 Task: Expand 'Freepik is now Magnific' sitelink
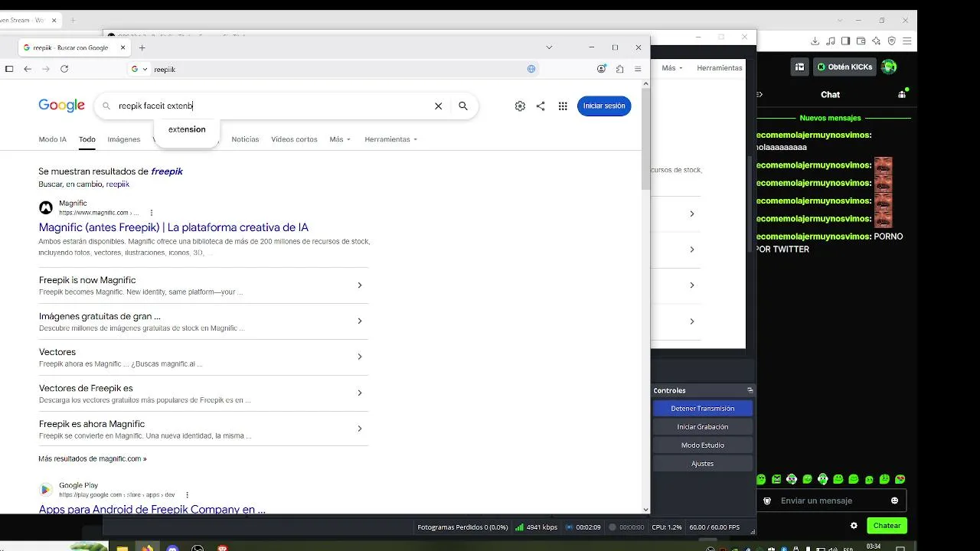360,285
